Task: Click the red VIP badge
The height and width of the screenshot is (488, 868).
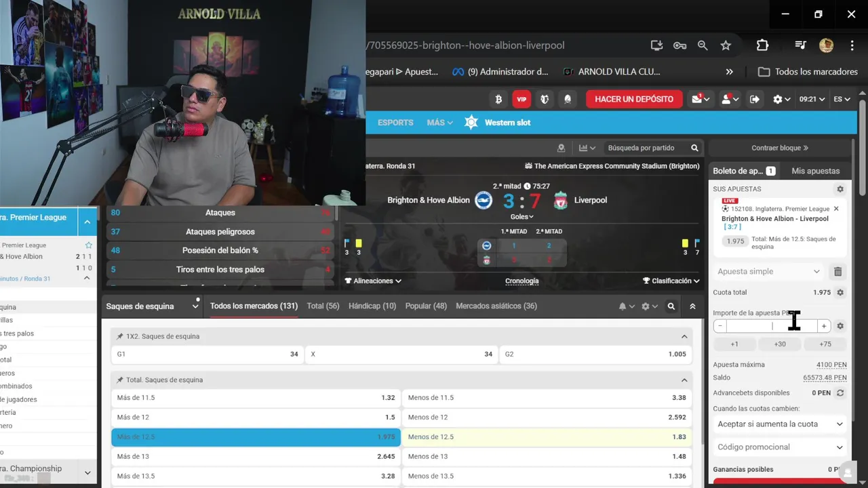Action: 521,99
